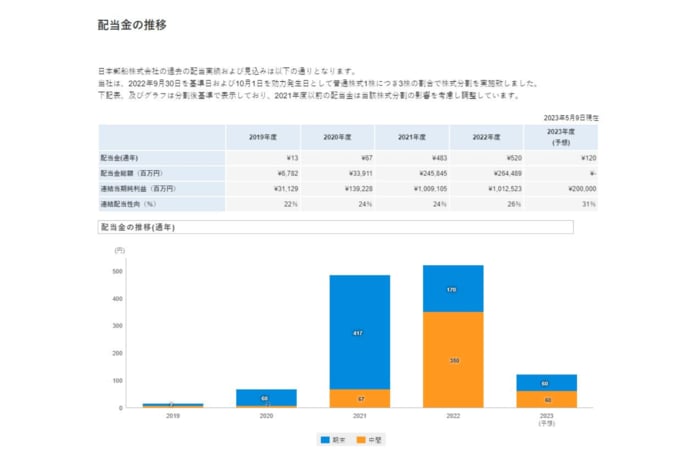Click the blue 170 bar segment for 2022

pyautogui.click(x=453, y=289)
